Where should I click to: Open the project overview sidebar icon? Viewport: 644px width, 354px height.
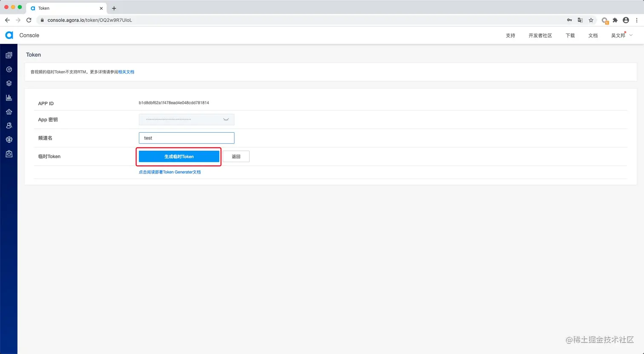click(x=9, y=55)
